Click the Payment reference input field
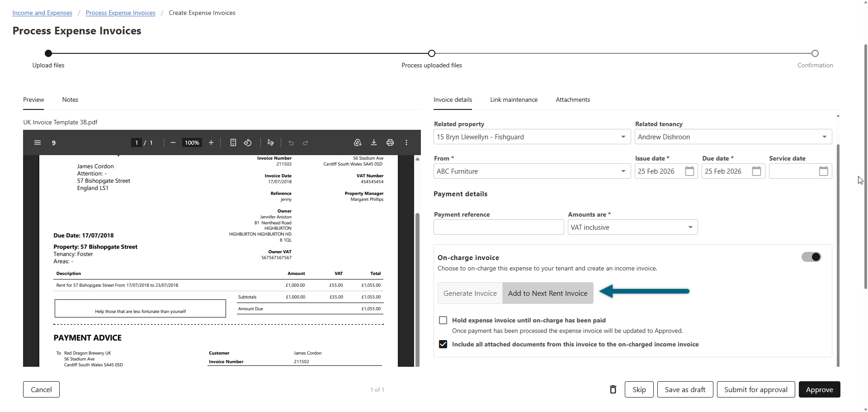Viewport: 868px width, 412px height. coord(499,227)
